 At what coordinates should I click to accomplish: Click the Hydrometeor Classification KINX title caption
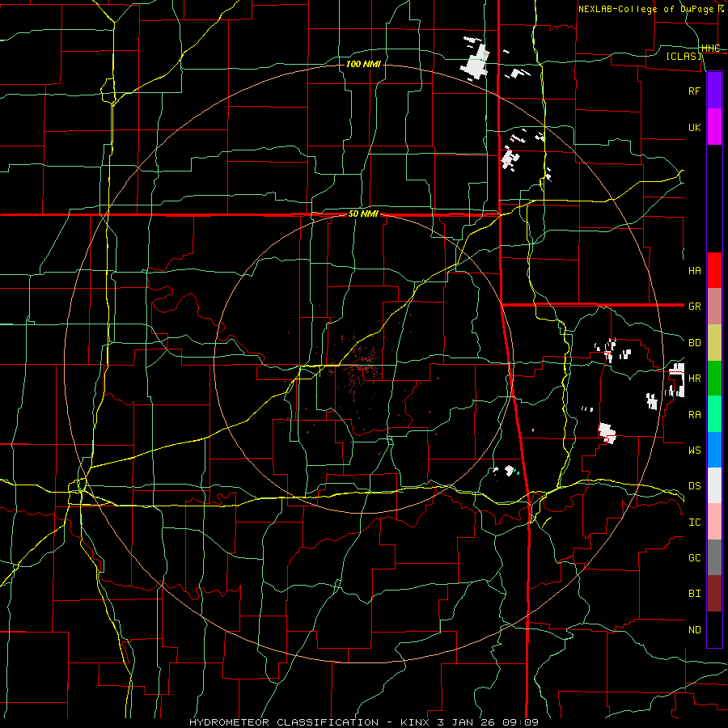364,722
